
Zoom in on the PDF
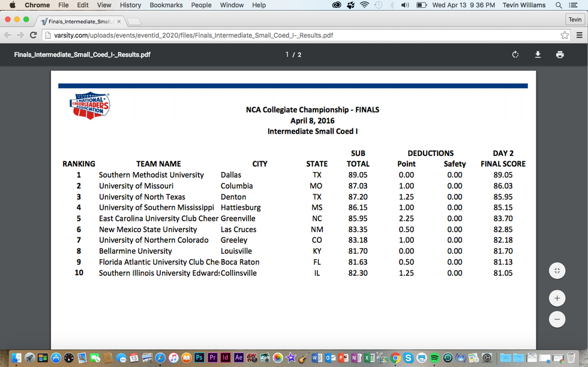[557, 298]
